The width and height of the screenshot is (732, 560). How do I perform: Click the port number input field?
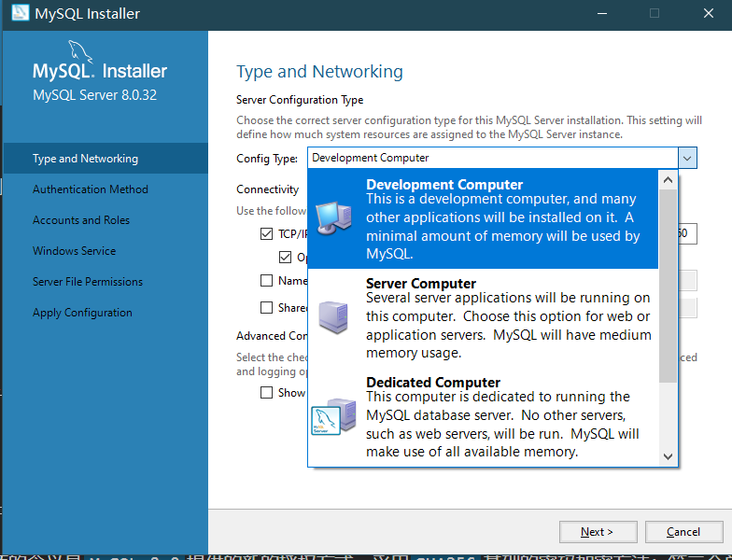(x=687, y=233)
